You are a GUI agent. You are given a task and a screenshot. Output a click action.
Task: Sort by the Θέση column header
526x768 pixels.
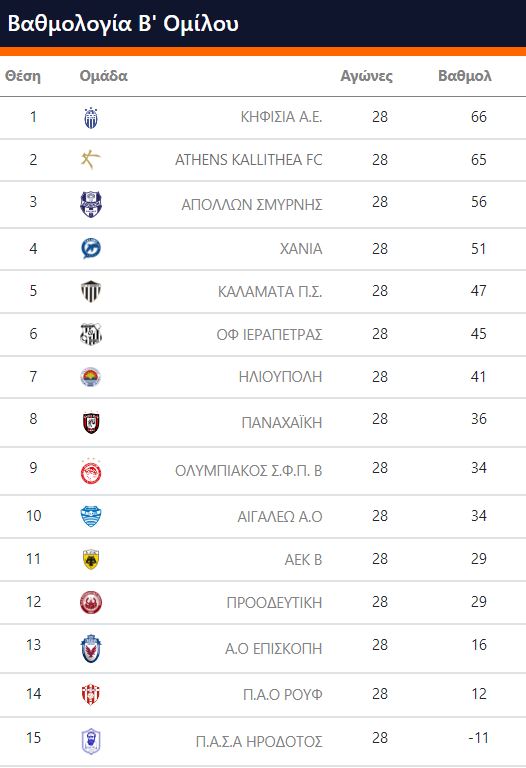tap(23, 76)
